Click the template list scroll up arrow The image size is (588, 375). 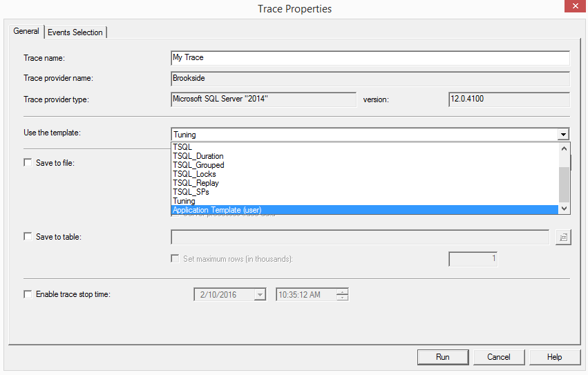(x=564, y=148)
